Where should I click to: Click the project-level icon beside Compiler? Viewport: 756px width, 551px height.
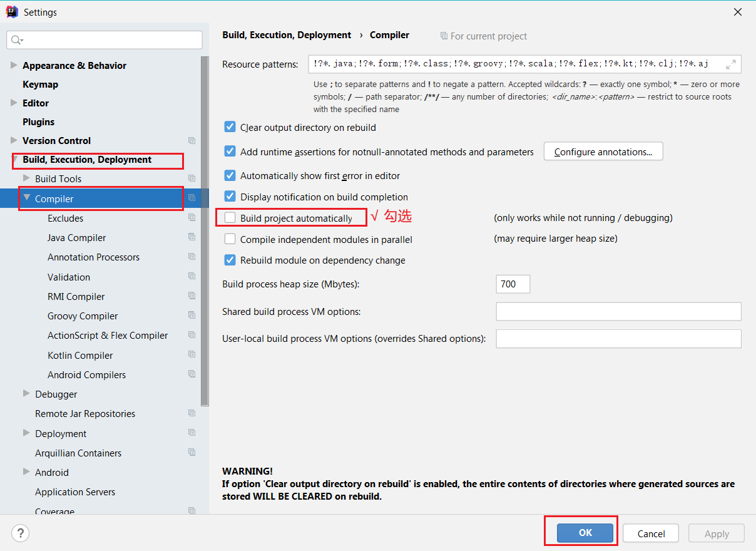pos(192,198)
